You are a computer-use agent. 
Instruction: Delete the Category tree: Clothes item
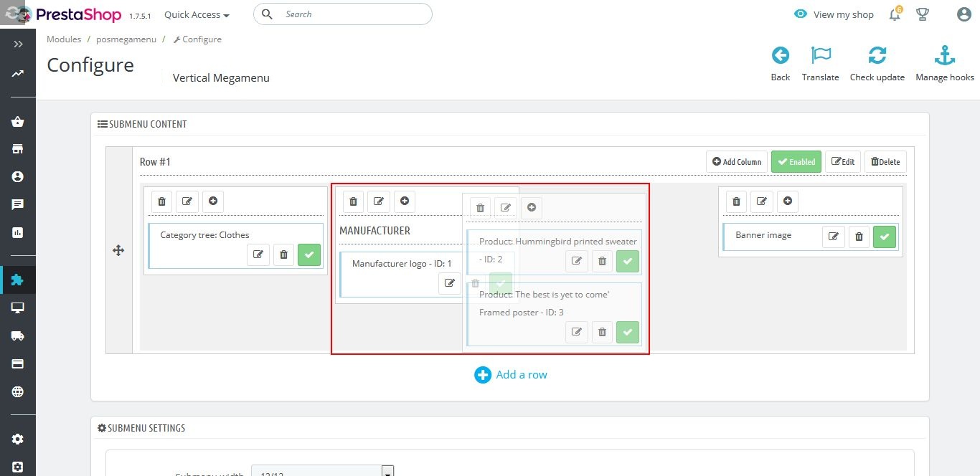(283, 254)
